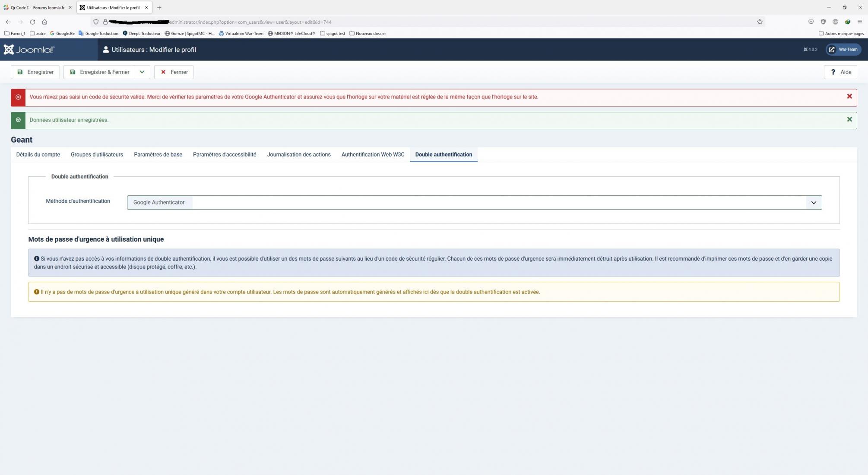Open the Paramètres de base tab
The width and height of the screenshot is (868, 475).
pos(158,155)
